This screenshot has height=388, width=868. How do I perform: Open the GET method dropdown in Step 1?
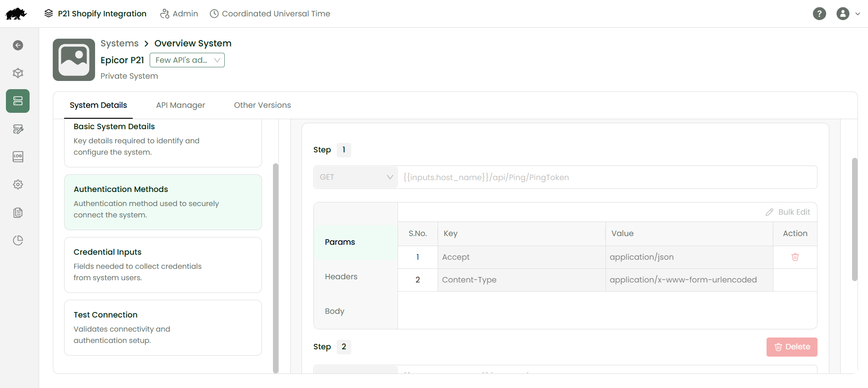[356, 177]
